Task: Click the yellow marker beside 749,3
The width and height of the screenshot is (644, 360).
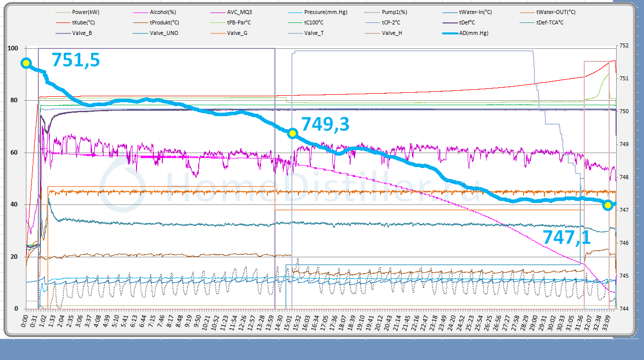Action: [x=292, y=133]
